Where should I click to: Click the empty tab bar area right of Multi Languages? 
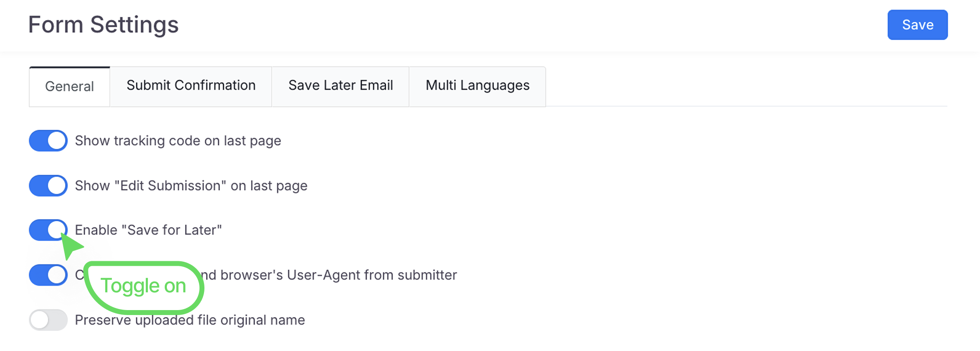pos(743,87)
